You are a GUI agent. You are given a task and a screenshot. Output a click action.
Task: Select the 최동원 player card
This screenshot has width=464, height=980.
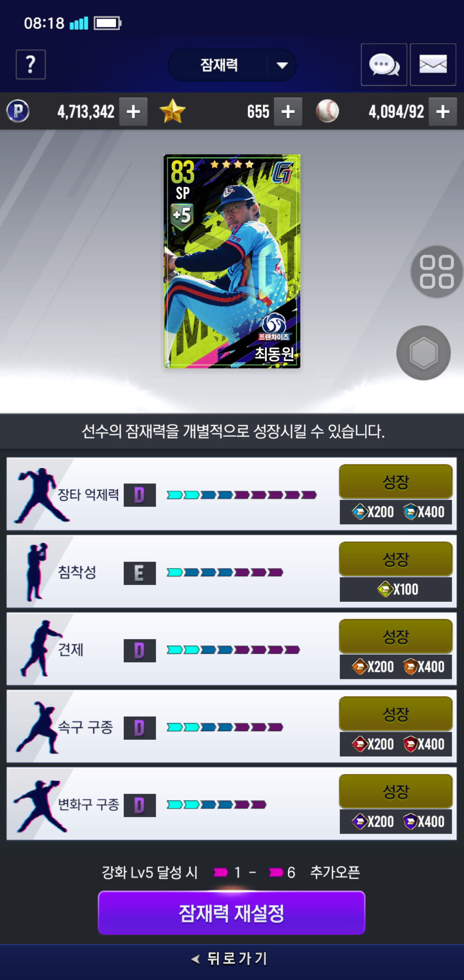(x=232, y=261)
